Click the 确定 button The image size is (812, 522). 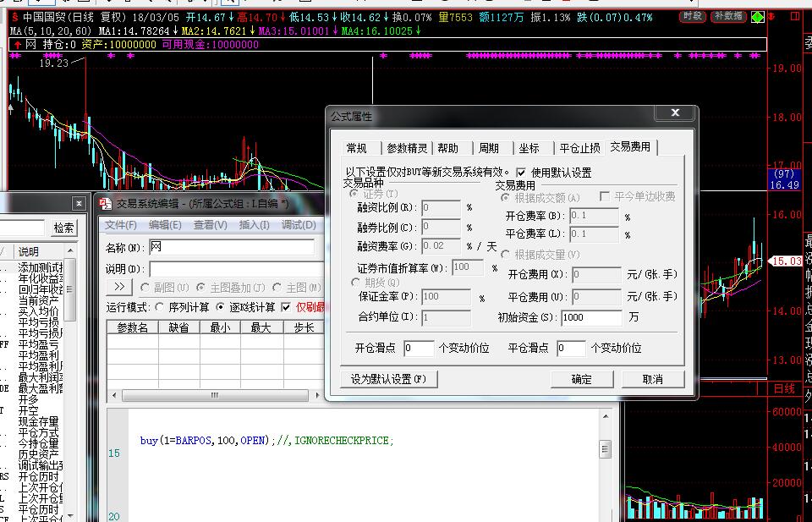(581, 379)
